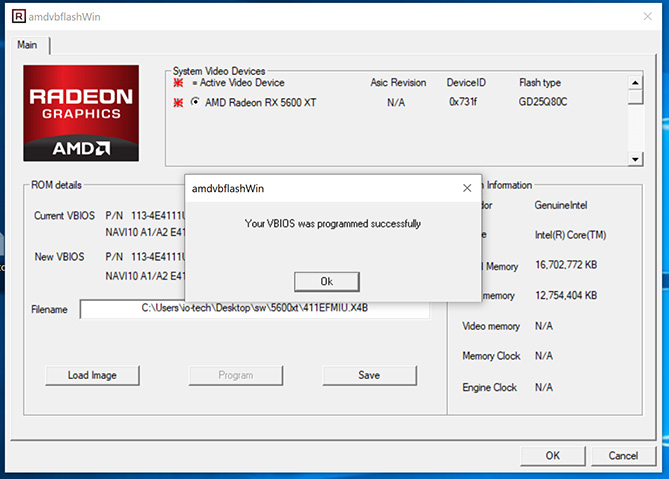Select the Flash type value GD25Q80C
The height and width of the screenshot is (479, 669).
coord(543,102)
